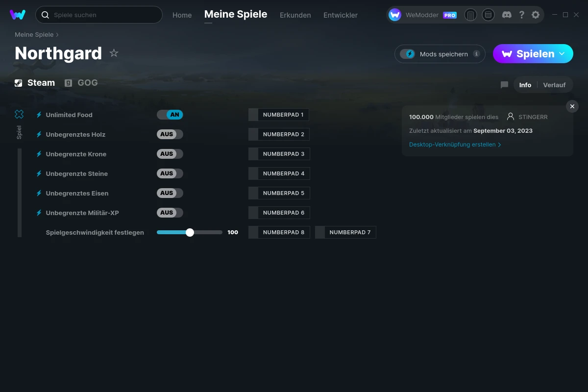588x392 pixels.
Task: Switch to the Verlauf tab
Action: [x=554, y=85]
